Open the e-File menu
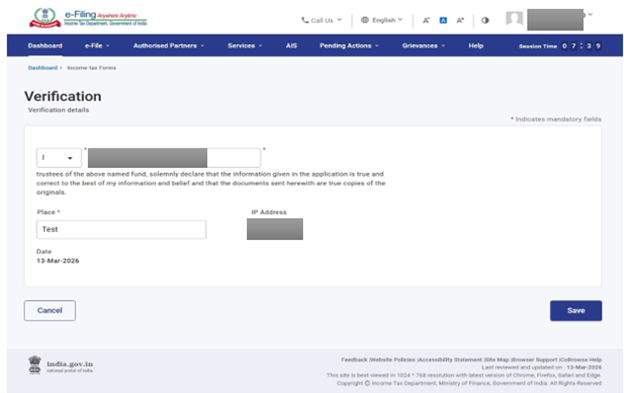The image size is (624, 393). pyautogui.click(x=97, y=46)
